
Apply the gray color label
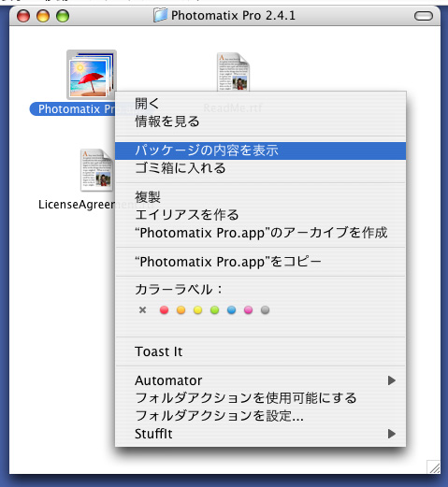[265, 309]
